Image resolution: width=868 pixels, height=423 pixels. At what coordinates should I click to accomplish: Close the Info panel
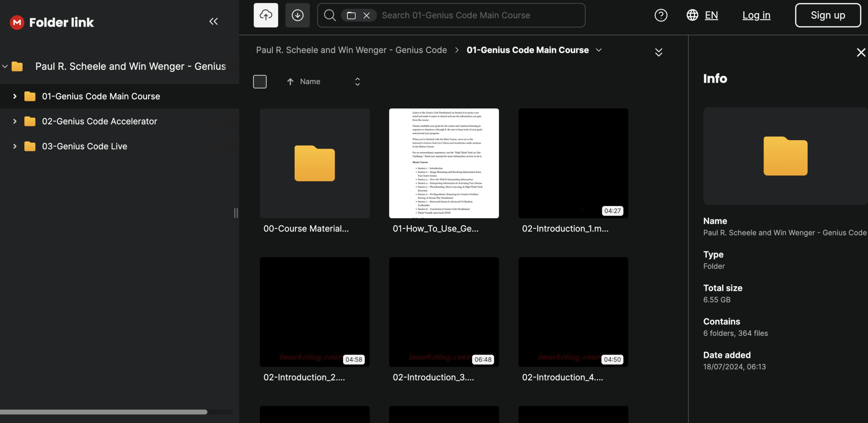861,52
